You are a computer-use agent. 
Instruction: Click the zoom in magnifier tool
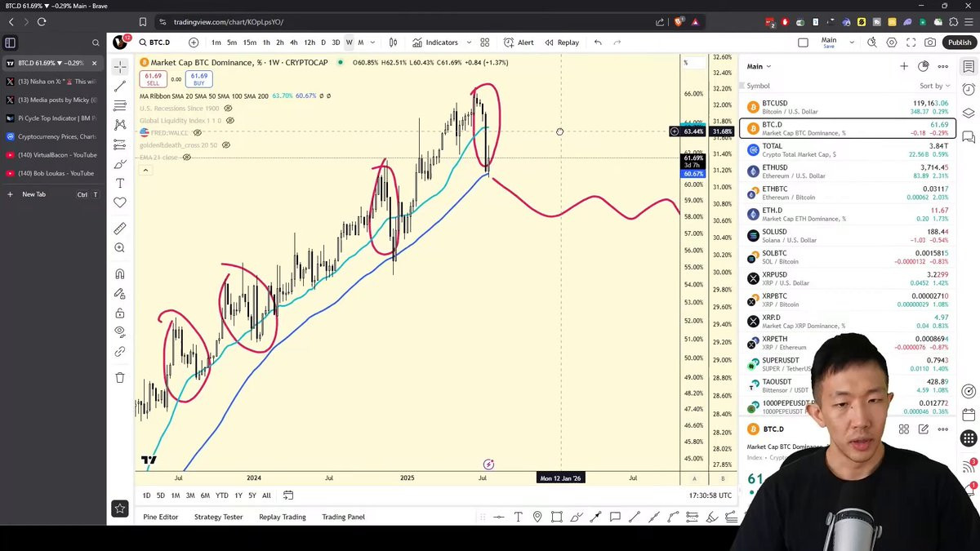pos(120,247)
